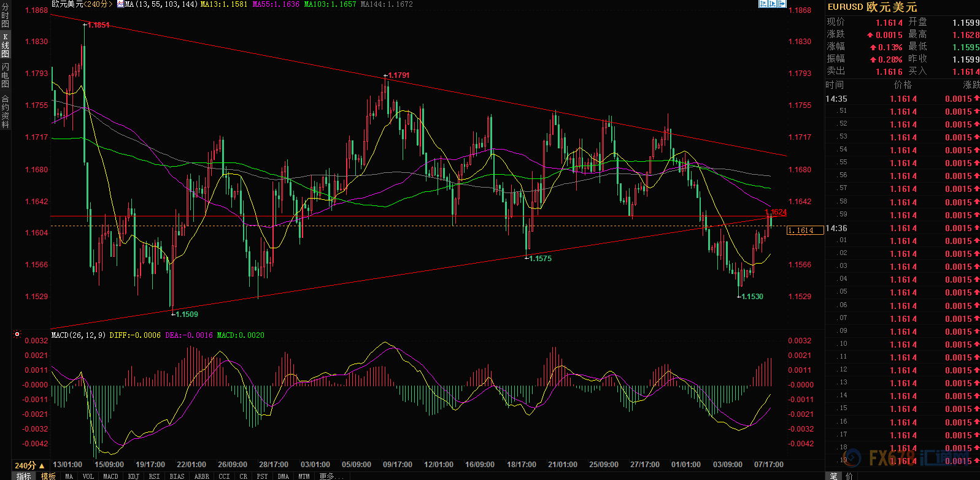Click the MACD:0.0020 legend value

click(241, 335)
